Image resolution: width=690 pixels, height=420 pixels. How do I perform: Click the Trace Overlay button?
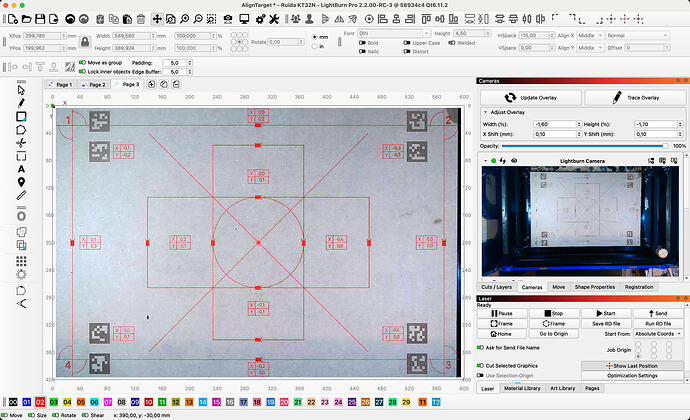click(x=635, y=98)
